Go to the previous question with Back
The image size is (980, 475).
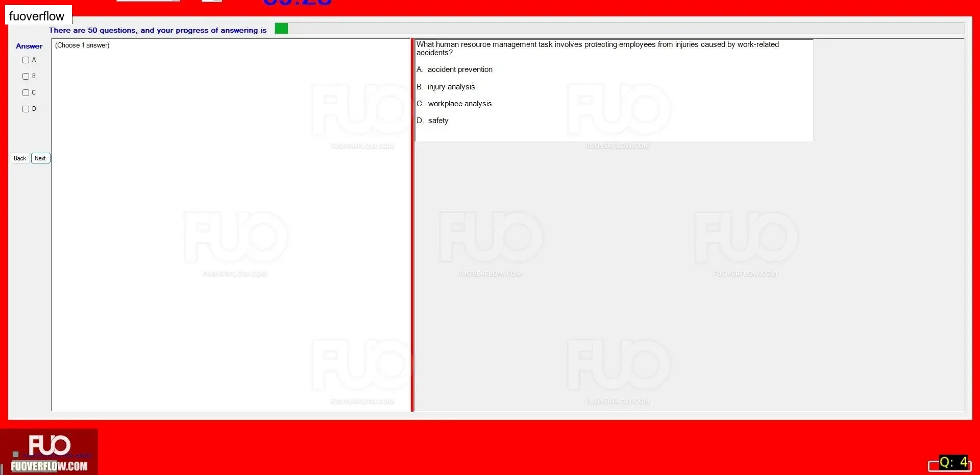pyautogui.click(x=20, y=158)
